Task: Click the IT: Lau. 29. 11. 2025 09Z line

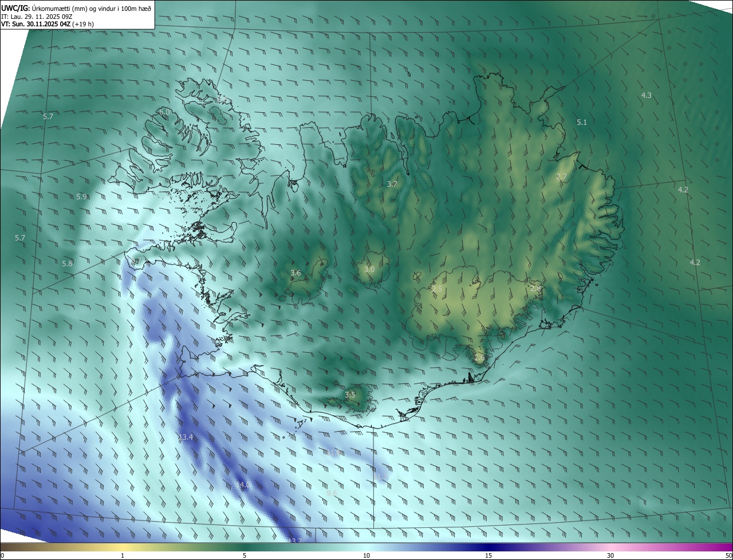Action: pos(37,16)
